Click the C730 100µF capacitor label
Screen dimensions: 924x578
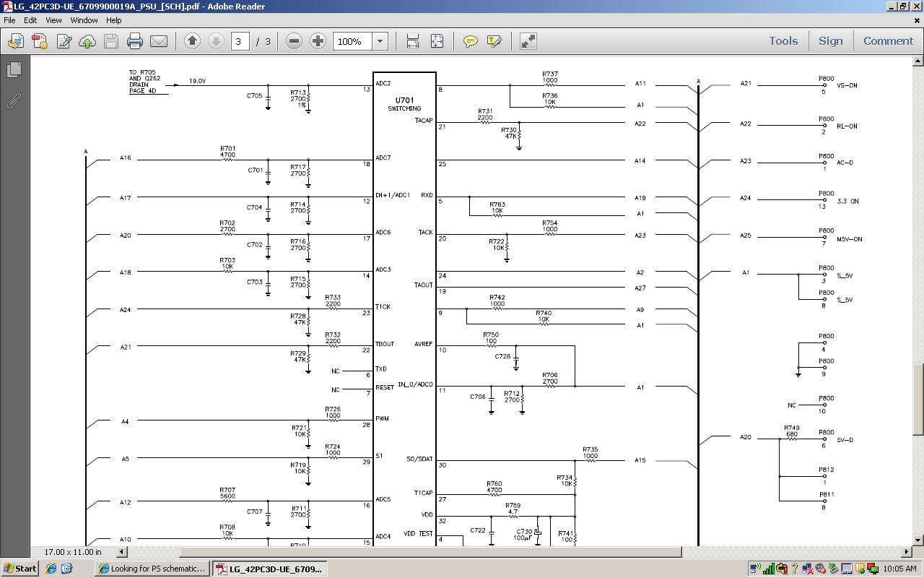523,535
